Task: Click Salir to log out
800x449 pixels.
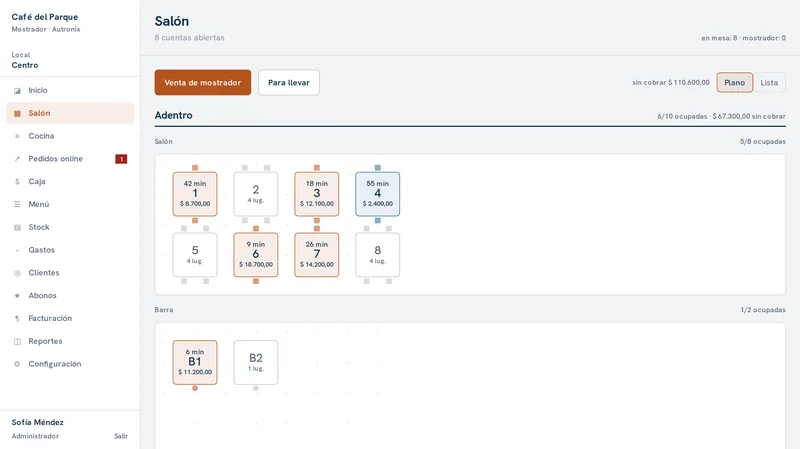Action: tap(121, 436)
